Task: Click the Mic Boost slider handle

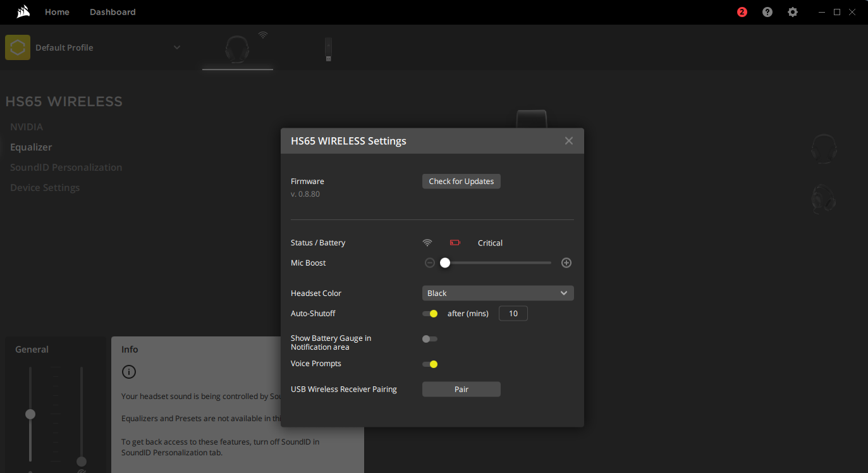Action: (445, 262)
